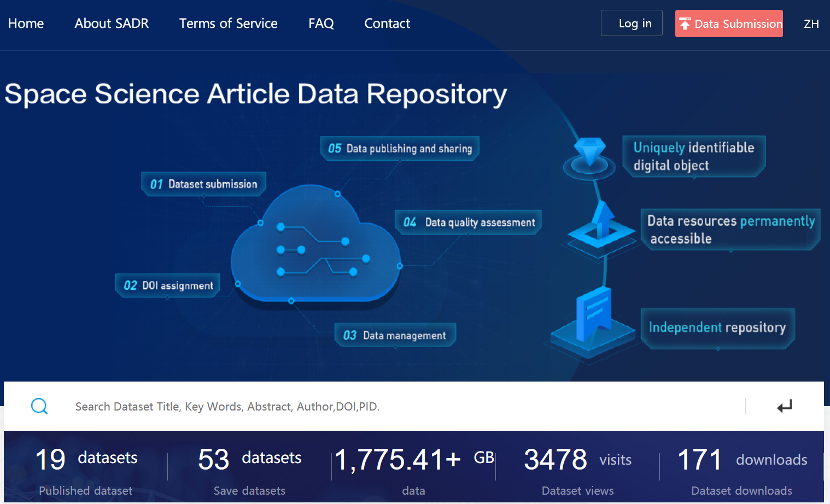830x504 pixels.
Task: Open the Home menu item
Action: (26, 24)
